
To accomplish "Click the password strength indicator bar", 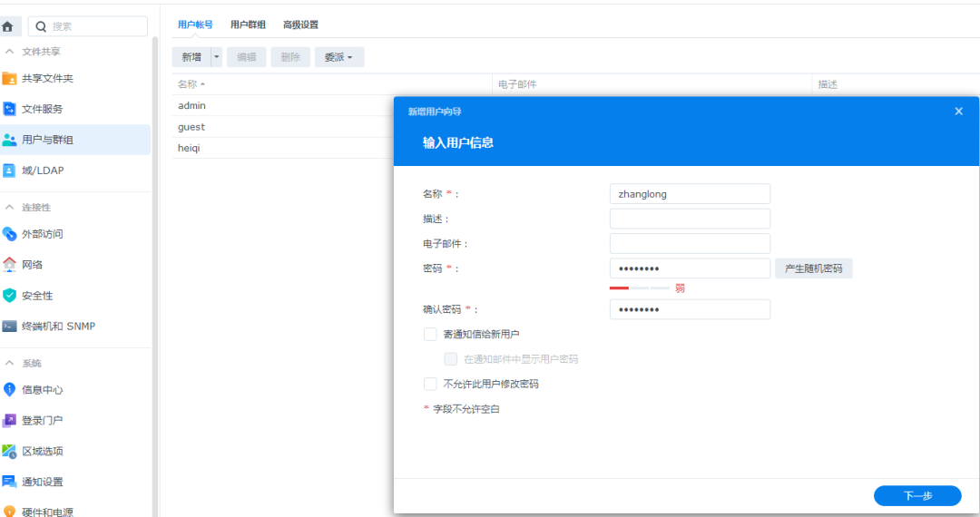I will 639,288.
